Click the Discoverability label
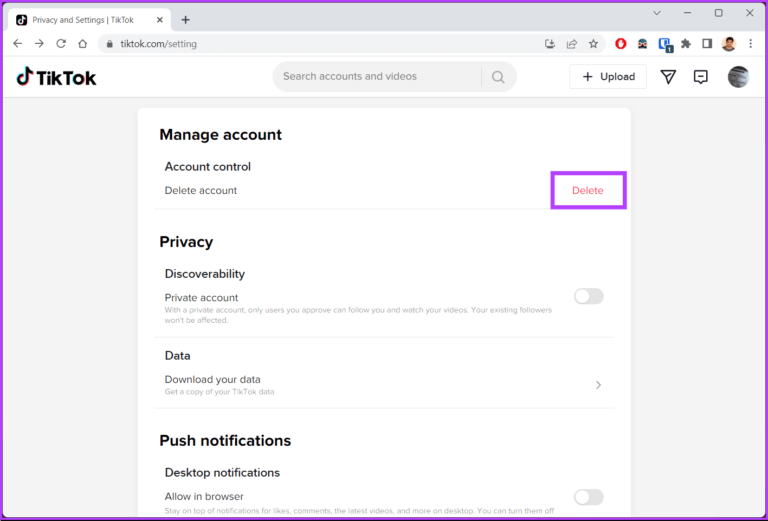 [205, 274]
